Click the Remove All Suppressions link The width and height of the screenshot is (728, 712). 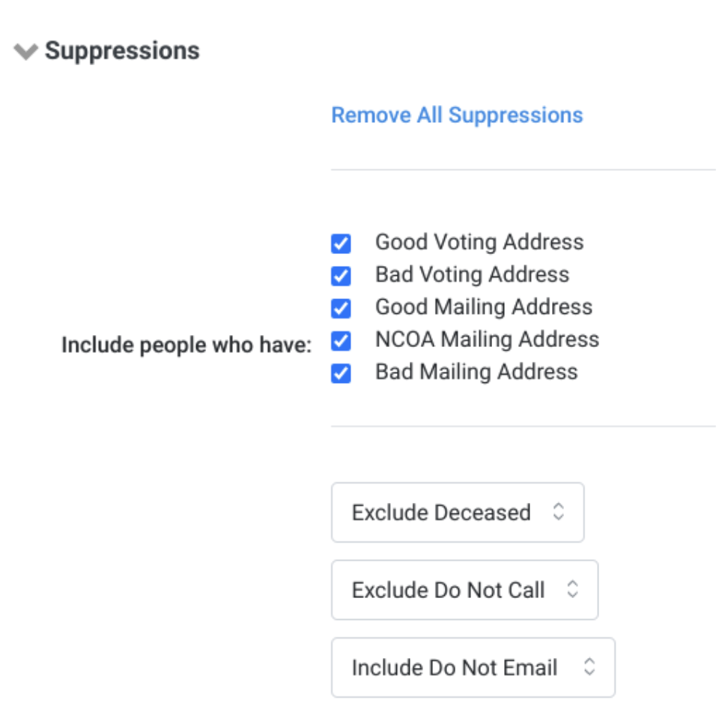tap(457, 115)
